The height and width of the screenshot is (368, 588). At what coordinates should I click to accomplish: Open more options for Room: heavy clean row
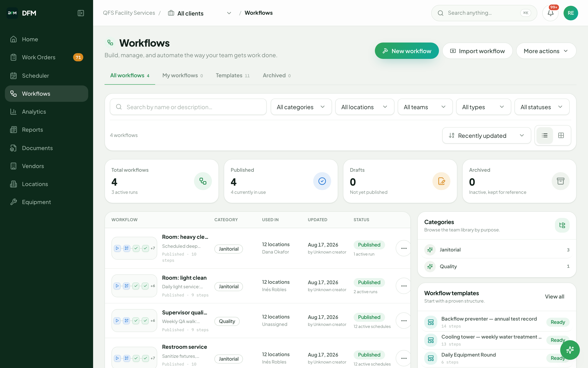click(x=404, y=248)
